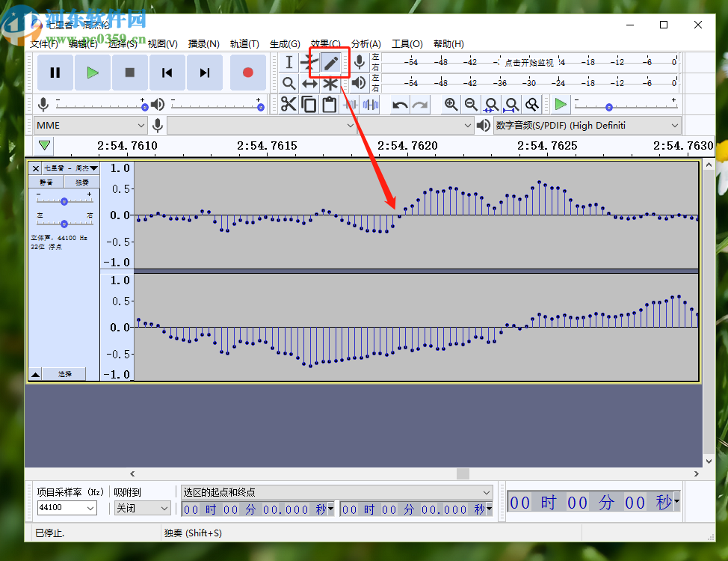Select the Multi-tool asterisk icon
The height and width of the screenshot is (561, 728).
pos(330,84)
